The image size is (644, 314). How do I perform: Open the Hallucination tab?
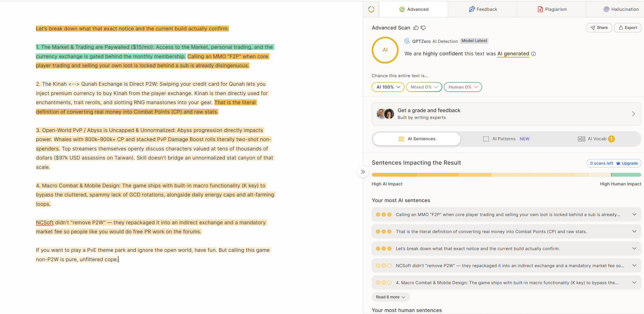pyautogui.click(x=621, y=9)
